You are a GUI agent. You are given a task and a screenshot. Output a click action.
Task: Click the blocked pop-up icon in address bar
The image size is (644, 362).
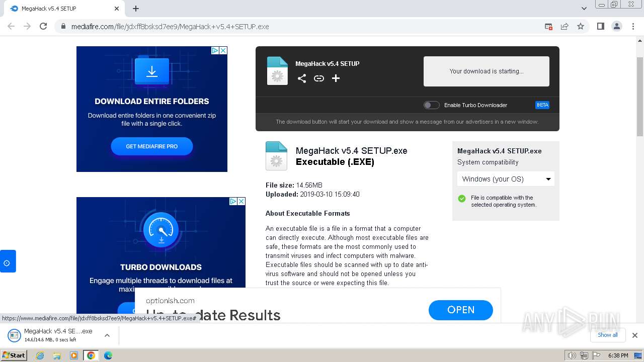pyautogui.click(x=548, y=27)
